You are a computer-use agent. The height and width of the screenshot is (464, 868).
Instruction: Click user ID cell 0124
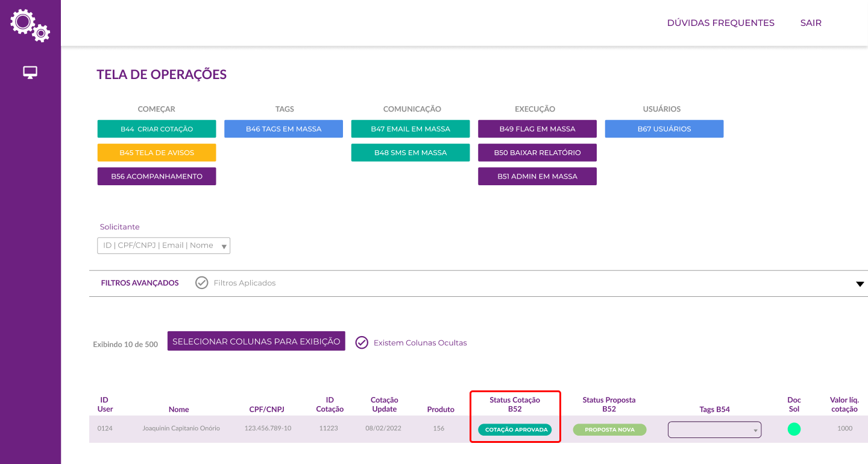[x=105, y=428]
